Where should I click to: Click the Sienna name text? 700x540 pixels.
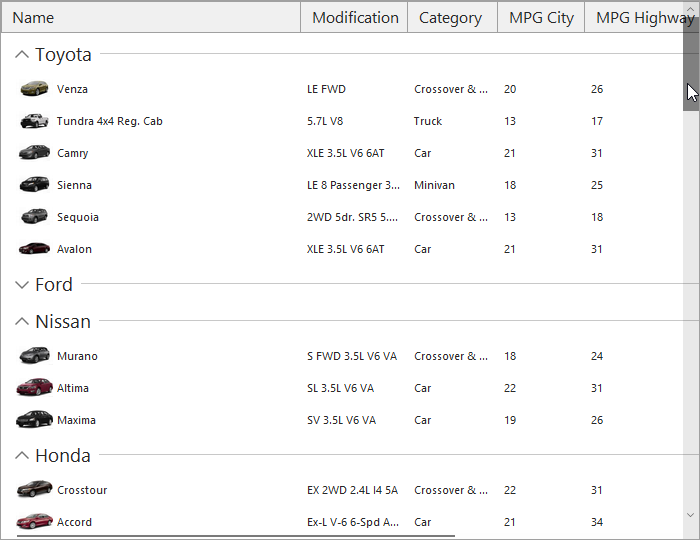click(x=74, y=185)
